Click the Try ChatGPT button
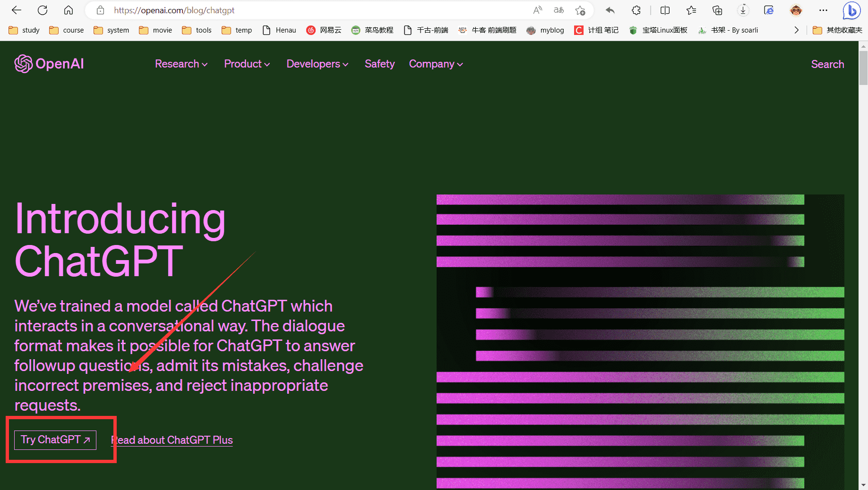The image size is (868, 490). [x=55, y=440]
